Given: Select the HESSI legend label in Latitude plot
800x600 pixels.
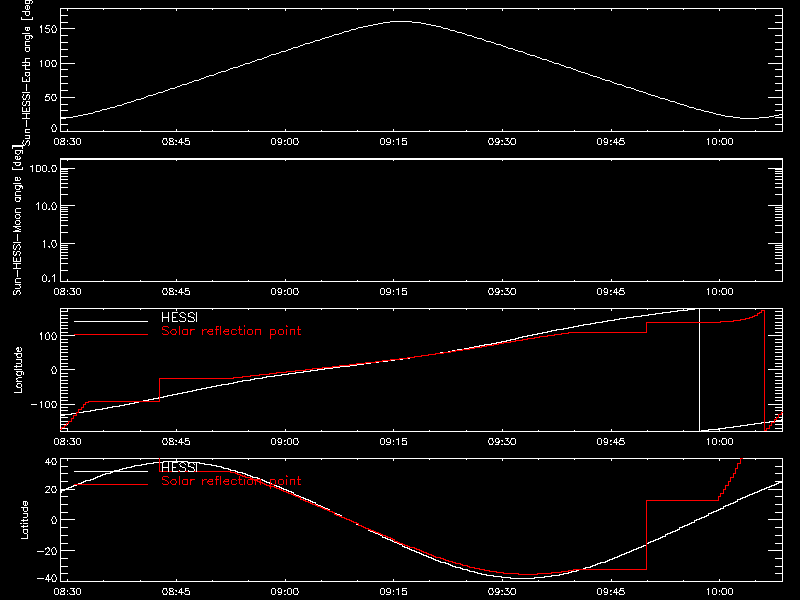Looking at the screenshot, I should 179,467.
